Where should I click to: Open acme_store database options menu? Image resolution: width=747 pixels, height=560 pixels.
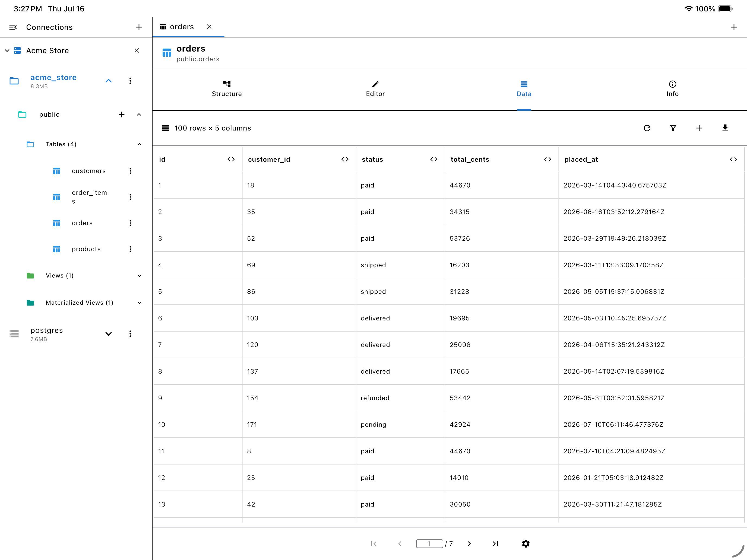point(130,81)
